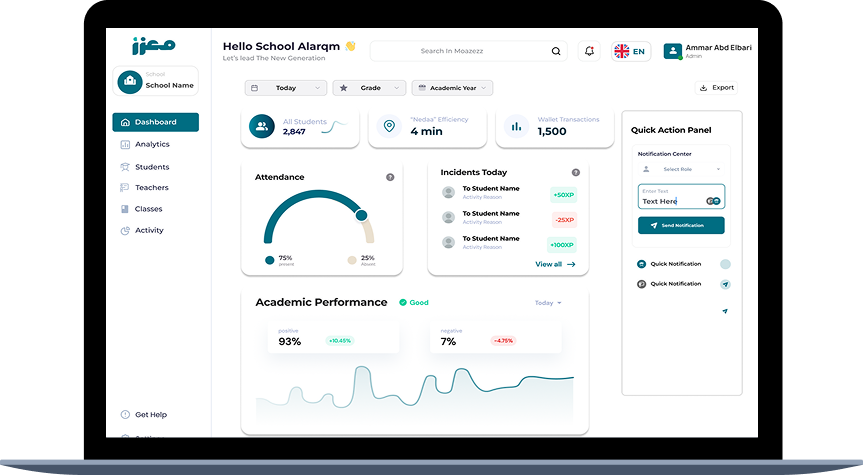This screenshot has height=475, width=863.
Task: Click the Search In Moazezz field
Action: pyautogui.click(x=458, y=51)
